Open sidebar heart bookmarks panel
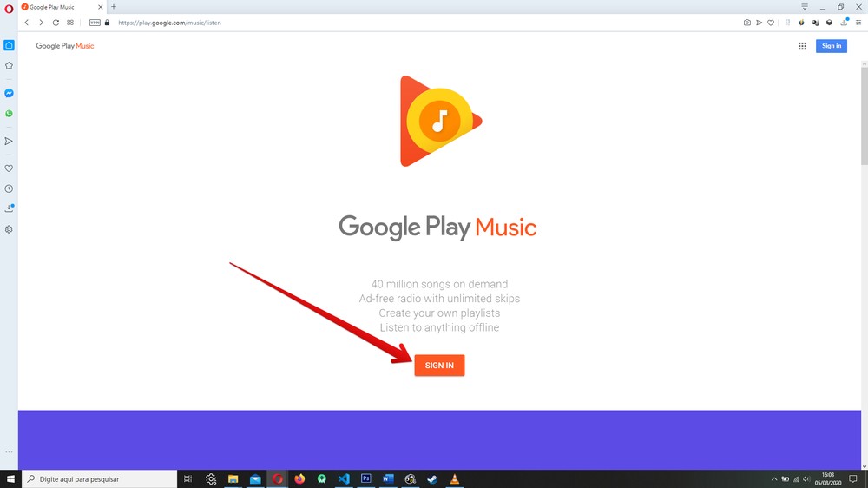 point(9,168)
